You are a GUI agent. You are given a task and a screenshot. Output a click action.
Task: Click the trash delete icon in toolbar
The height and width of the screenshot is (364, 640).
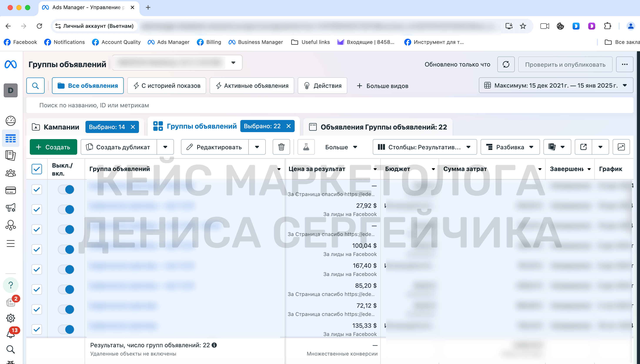click(x=281, y=147)
